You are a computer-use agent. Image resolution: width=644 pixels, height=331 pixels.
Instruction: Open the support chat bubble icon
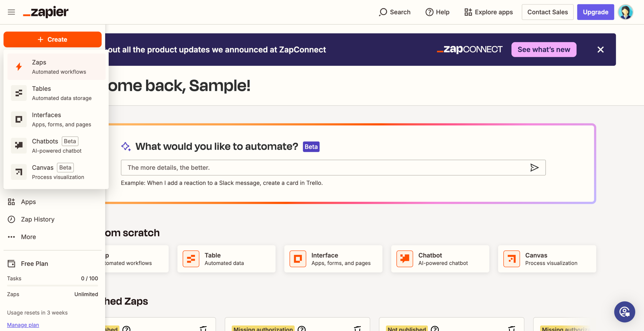624,312
